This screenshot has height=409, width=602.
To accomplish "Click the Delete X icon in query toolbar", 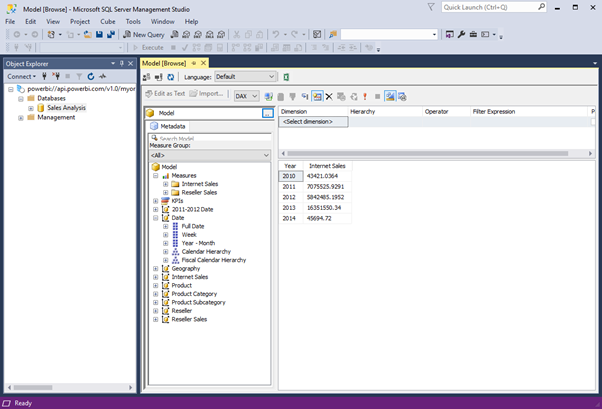I will point(329,96).
